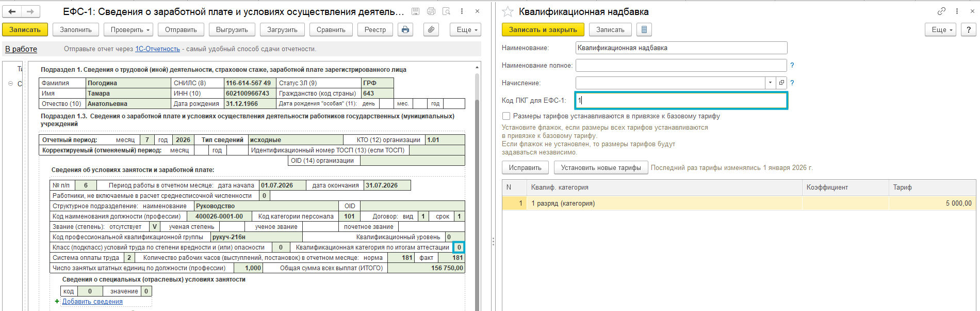Image resolution: width=980 pixels, height=311 pixels.
Task: Click the Квалификационная категория value cell '0'
Action: tap(459, 247)
